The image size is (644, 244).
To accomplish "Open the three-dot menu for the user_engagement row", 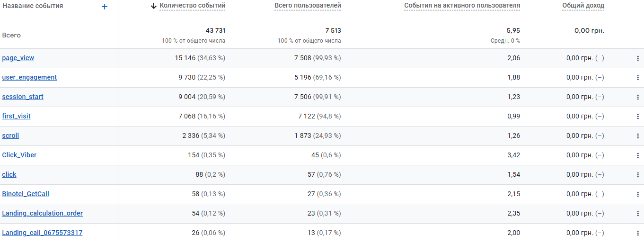I will (x=638, y=78).
